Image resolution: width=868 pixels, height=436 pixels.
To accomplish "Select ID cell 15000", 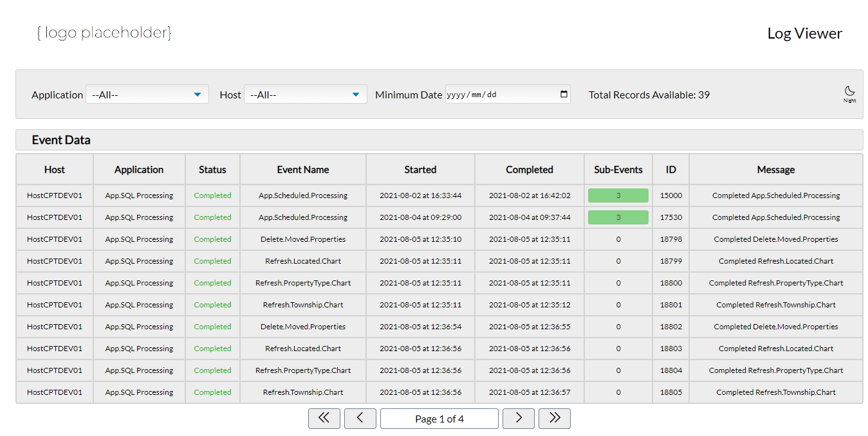I will point(671,195).
